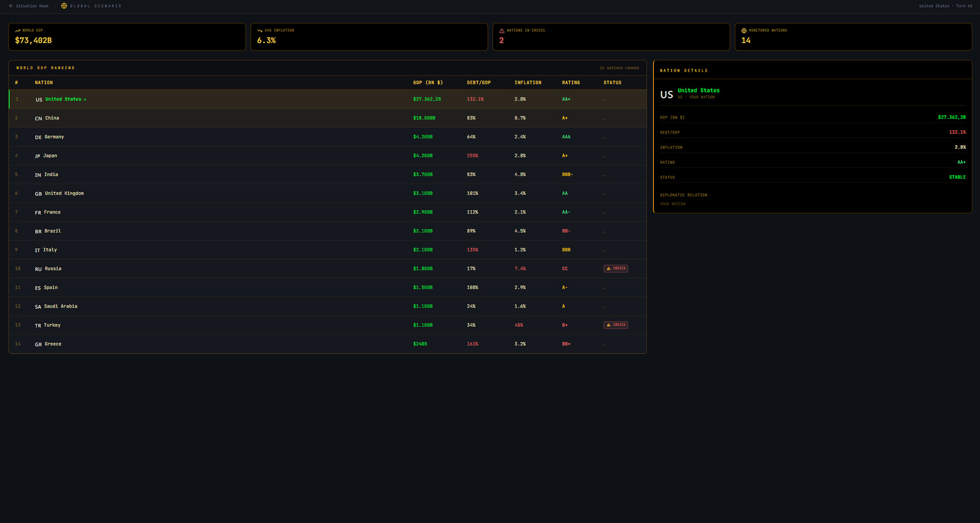Click Russia's CRISIS status badge
980x523 pixels.
pos(616,269)
